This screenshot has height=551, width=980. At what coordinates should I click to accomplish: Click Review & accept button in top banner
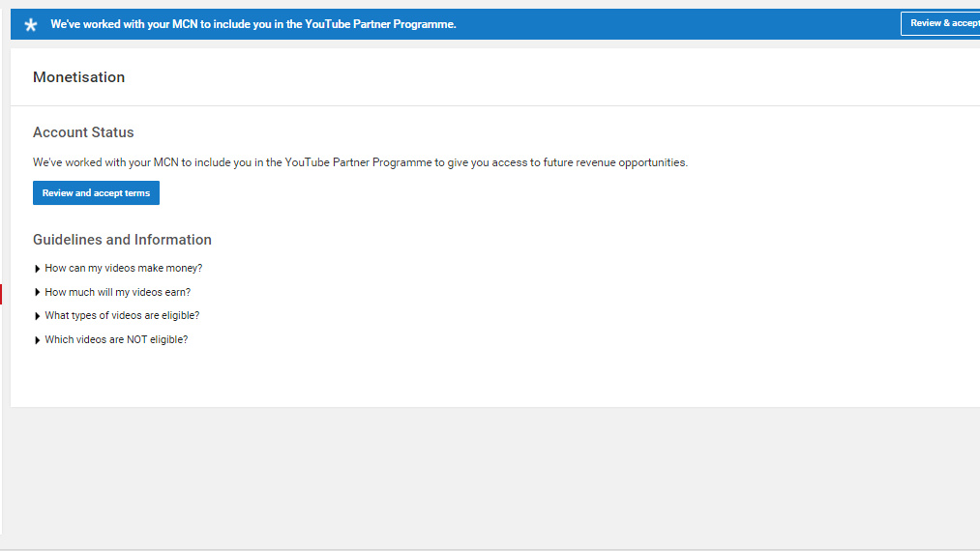[x=940, y=24]
